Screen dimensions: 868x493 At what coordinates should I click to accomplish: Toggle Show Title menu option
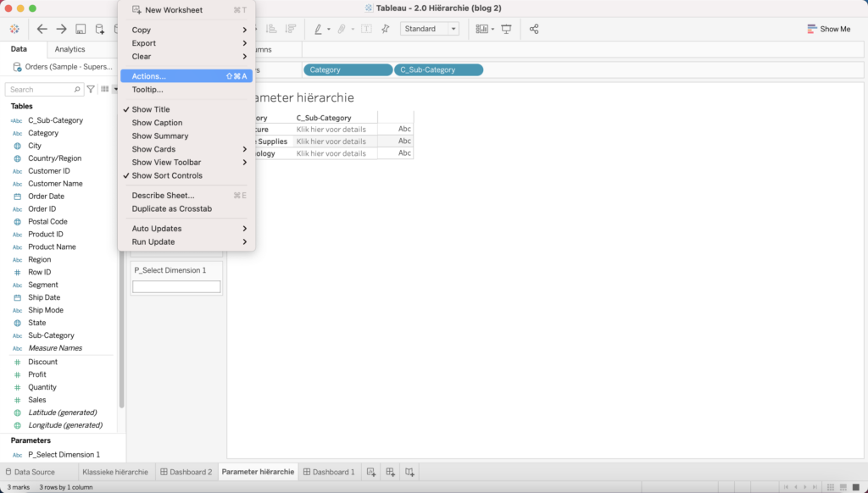point(151,109)
